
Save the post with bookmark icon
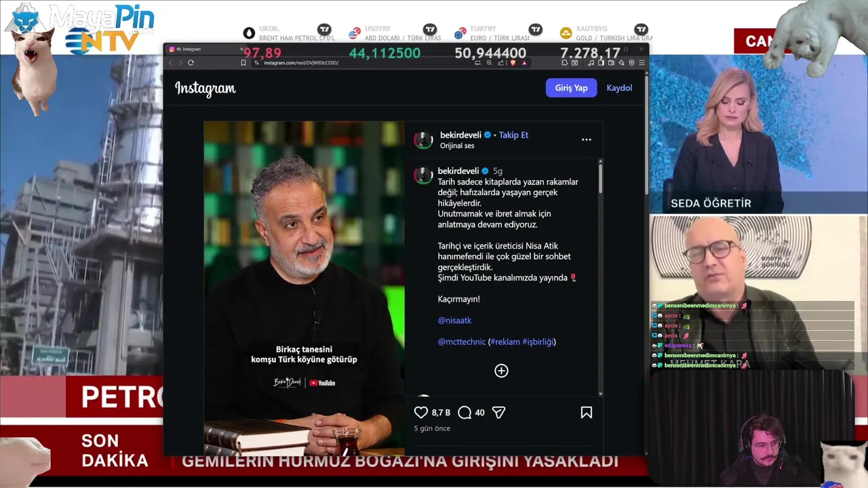(587, 412)
